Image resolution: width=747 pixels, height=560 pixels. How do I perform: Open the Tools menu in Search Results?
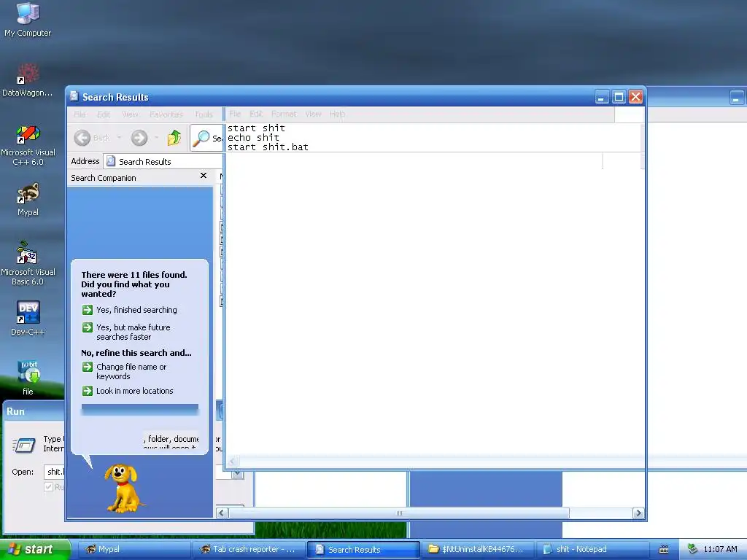tap(204, 114)
